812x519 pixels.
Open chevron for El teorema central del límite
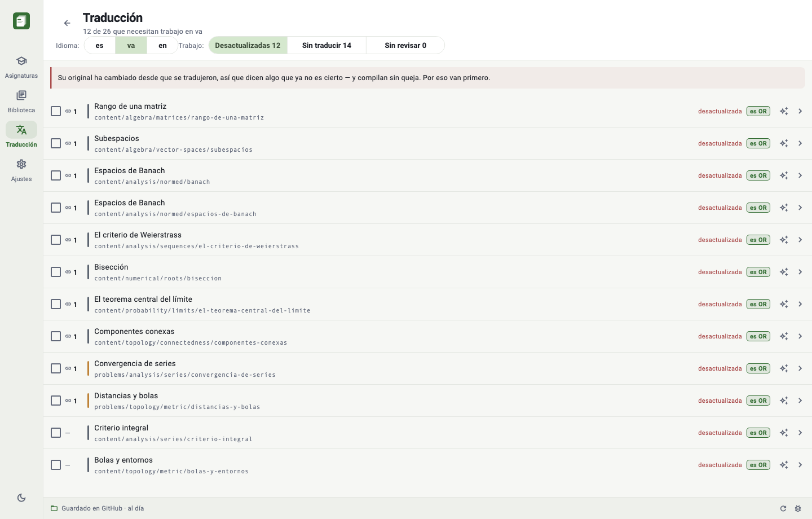point(800,304)
